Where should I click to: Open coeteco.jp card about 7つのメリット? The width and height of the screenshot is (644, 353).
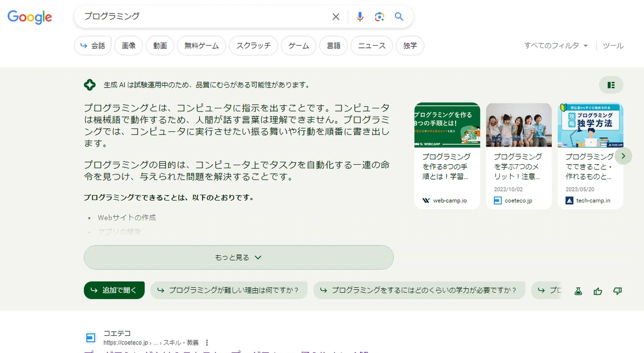(519, 156)
